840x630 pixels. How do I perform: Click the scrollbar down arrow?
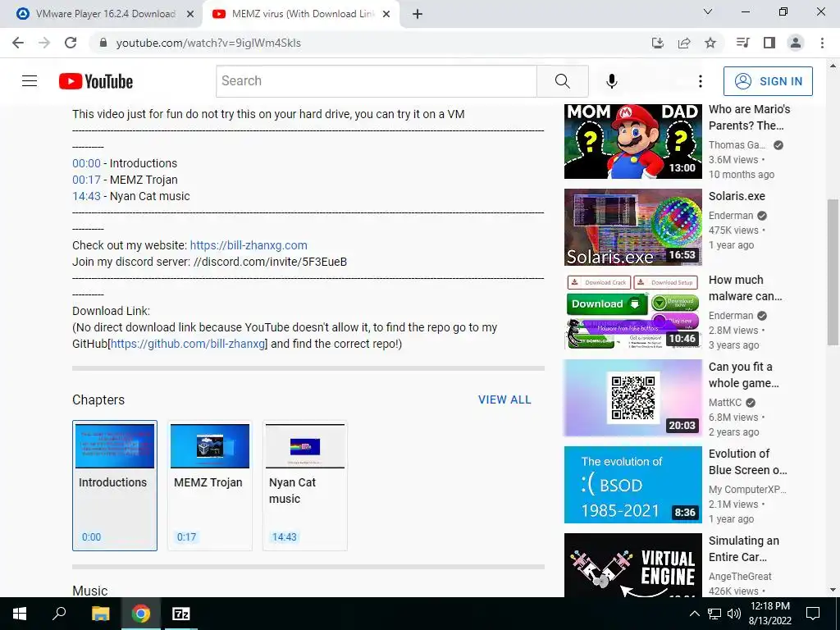[x=833, y=591]
